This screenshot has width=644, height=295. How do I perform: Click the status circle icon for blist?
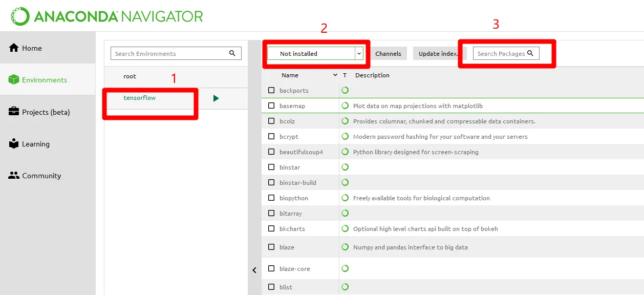[345, 287]
